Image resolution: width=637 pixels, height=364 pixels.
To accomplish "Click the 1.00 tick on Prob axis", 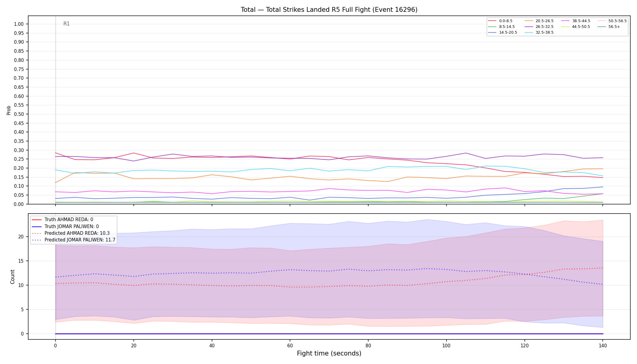I will point(19,24).
